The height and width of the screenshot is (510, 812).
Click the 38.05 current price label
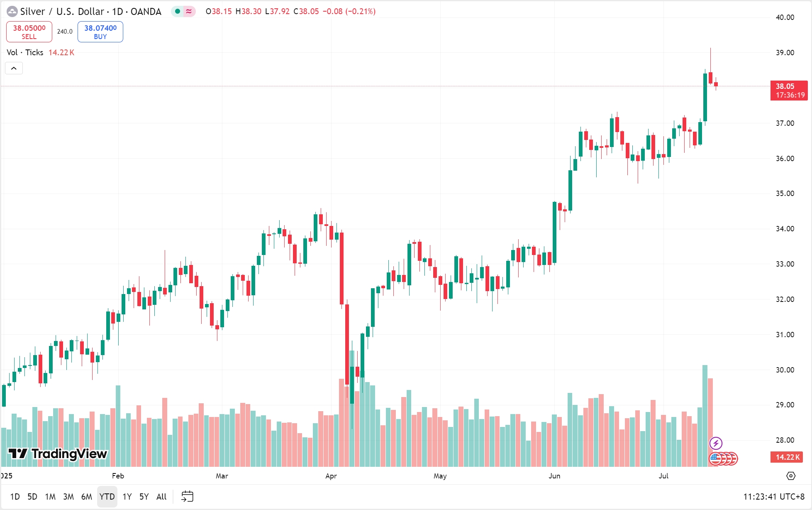point(789,90)
